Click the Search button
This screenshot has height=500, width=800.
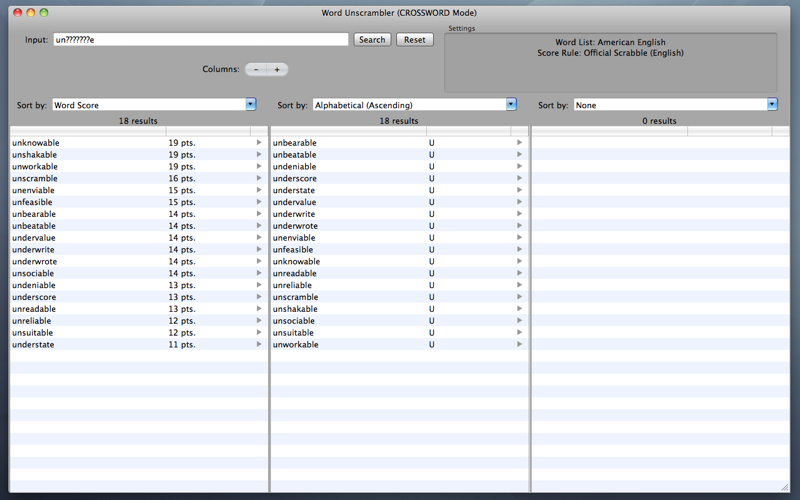[x=372, y=40]
